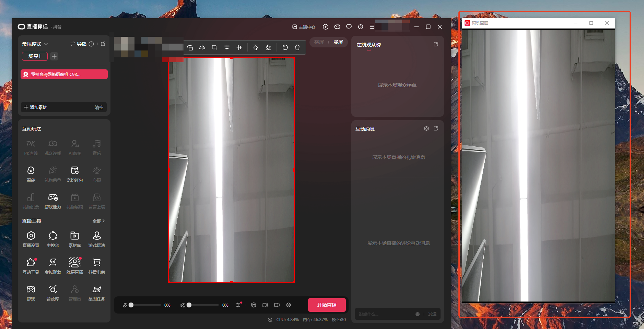Image resolution: width=644 pixels, height=329 pixels.
Task: Switch preview to 横屏 landscape mode
Action: coord(319,42)
